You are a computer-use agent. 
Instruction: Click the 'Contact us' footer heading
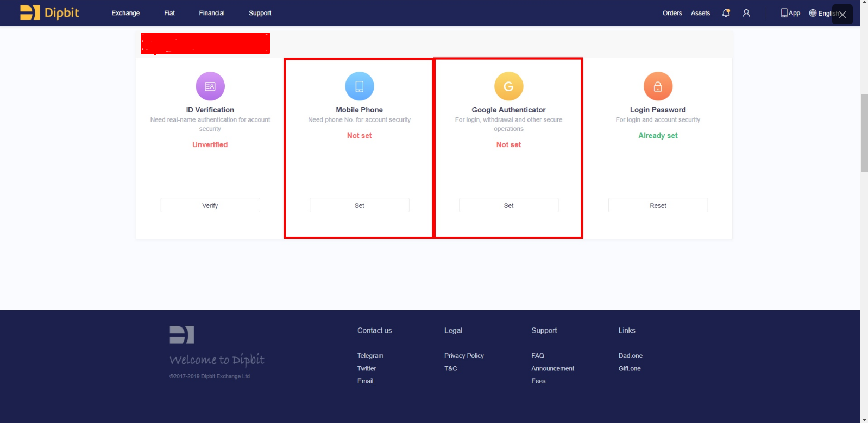coord(375,330)
